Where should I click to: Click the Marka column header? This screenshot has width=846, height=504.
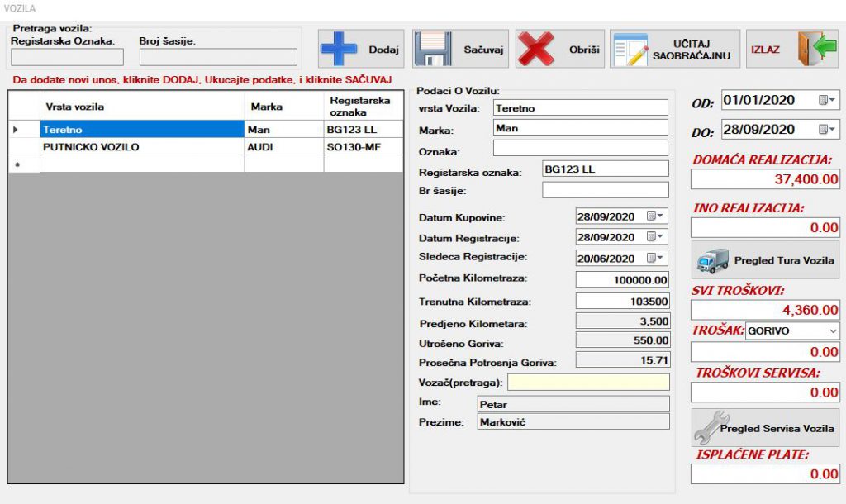click(283, 106)
